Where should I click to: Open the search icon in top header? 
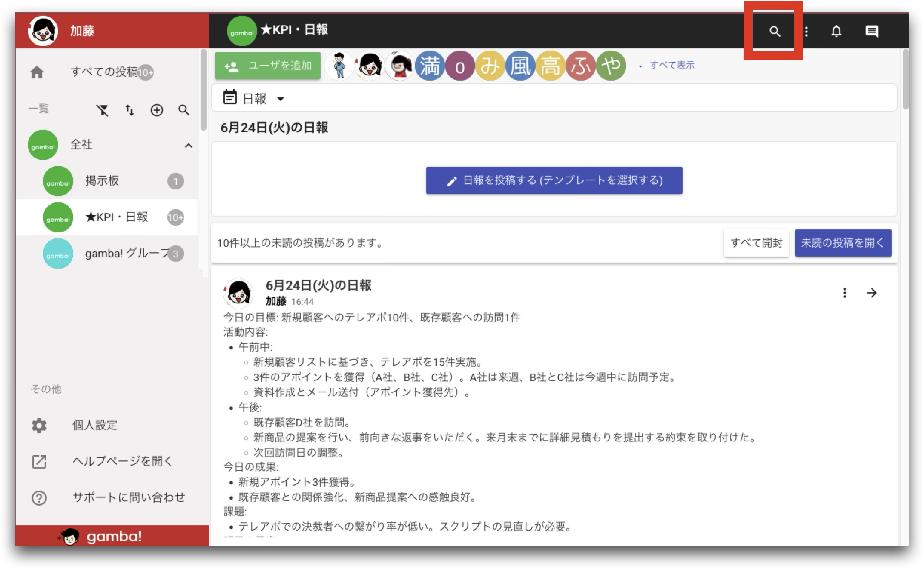pyautogui.click(x=774, y=31)
